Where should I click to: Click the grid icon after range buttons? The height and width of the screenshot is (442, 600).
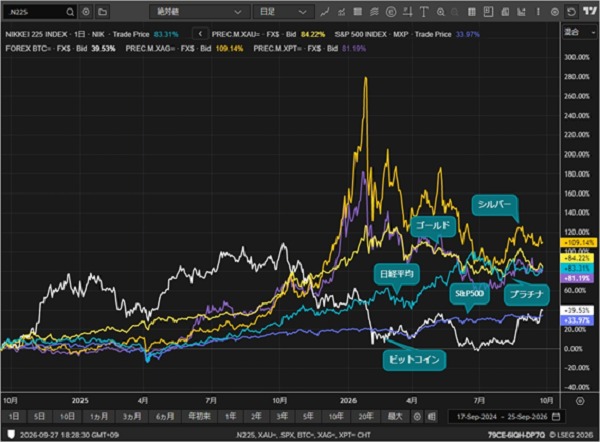[x=432, y=416]
